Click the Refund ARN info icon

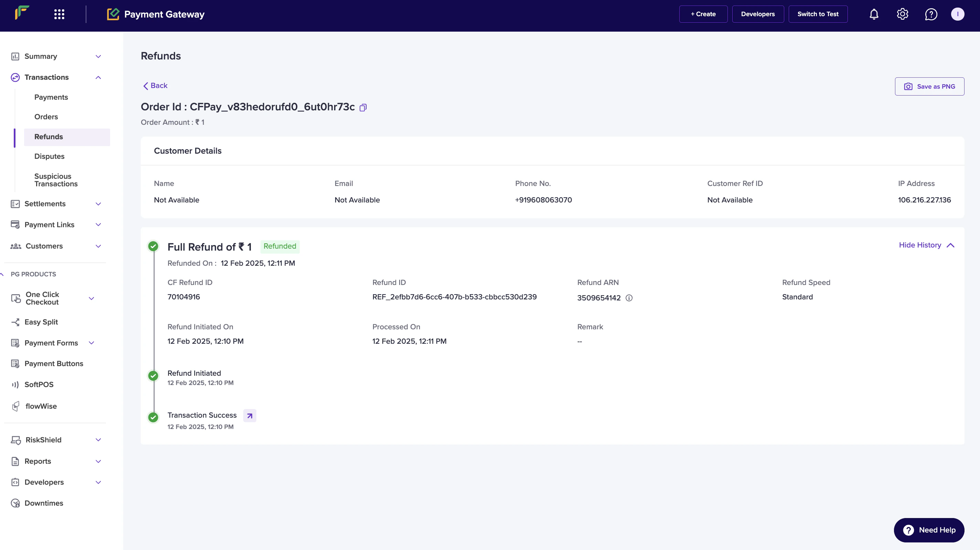click(x=629, y=298)
